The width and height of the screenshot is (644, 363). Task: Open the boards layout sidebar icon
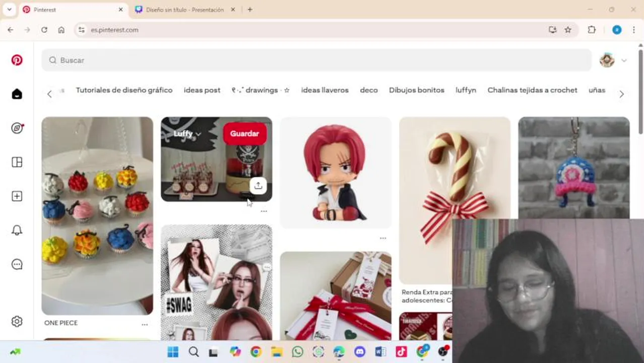point(17,162)
